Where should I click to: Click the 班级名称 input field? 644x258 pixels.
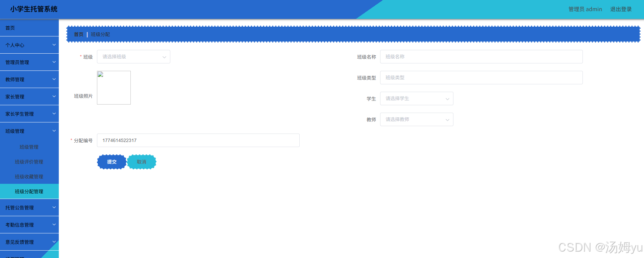(481, 57)
